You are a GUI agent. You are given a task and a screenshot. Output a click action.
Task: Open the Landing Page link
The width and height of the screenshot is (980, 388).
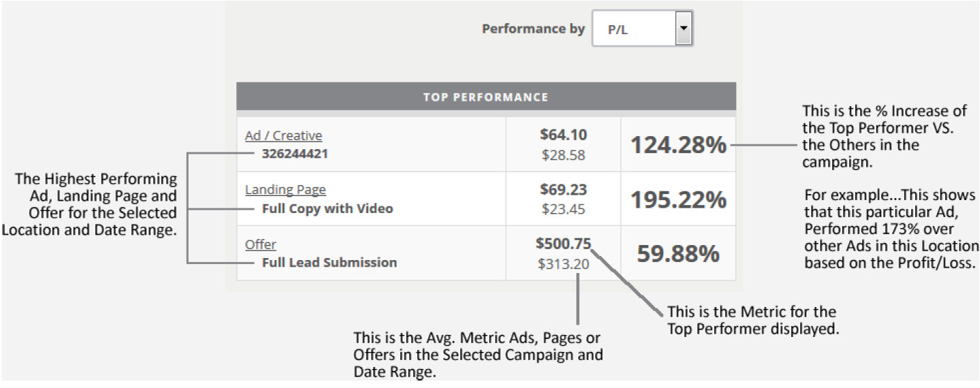(x=285, y=190)
